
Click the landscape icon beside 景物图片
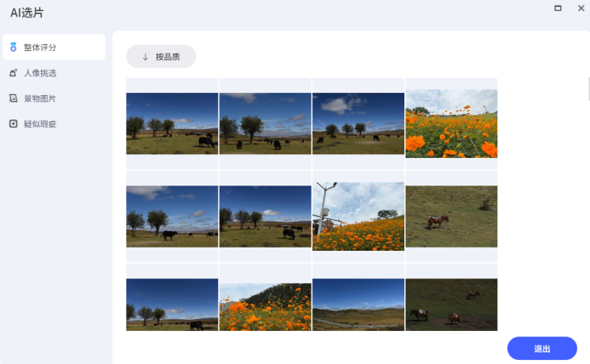[13, 98]
